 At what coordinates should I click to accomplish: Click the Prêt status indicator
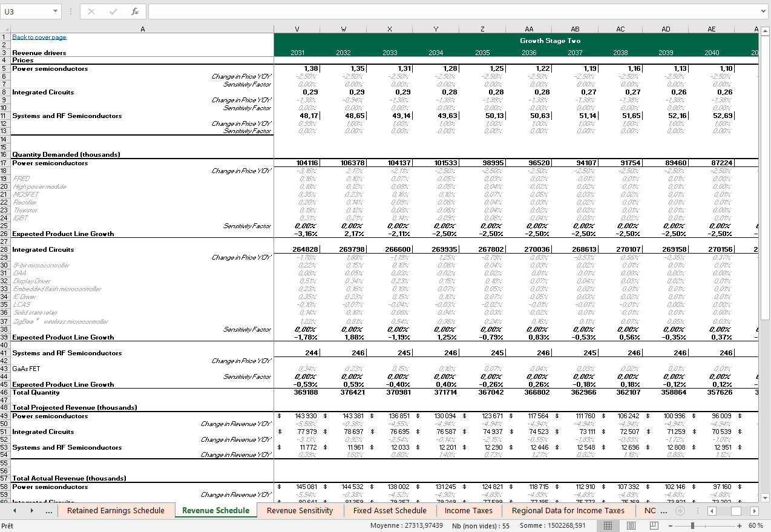pyautogui.click(x=8, y=526)
